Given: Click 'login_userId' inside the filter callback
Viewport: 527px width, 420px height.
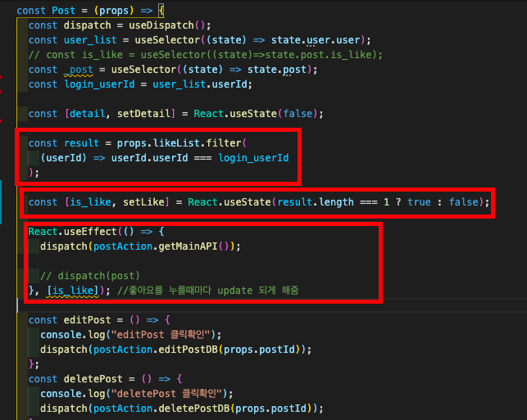Looking at the screenshot, I should click(x=253, y=158).
